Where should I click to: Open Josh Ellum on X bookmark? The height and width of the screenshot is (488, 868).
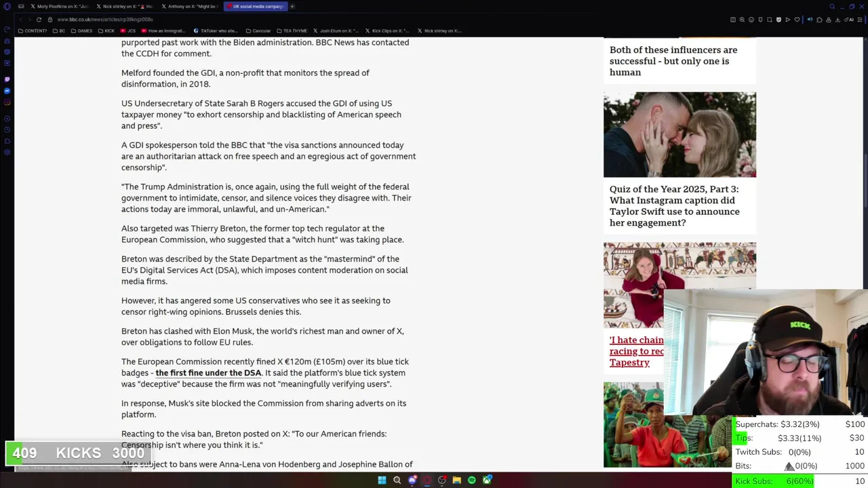[336, 30]
